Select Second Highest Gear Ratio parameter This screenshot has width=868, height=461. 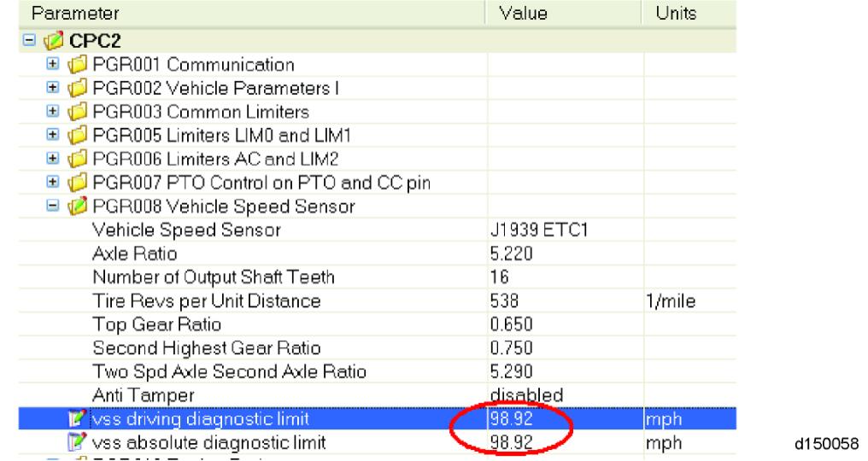click(207, 348)
